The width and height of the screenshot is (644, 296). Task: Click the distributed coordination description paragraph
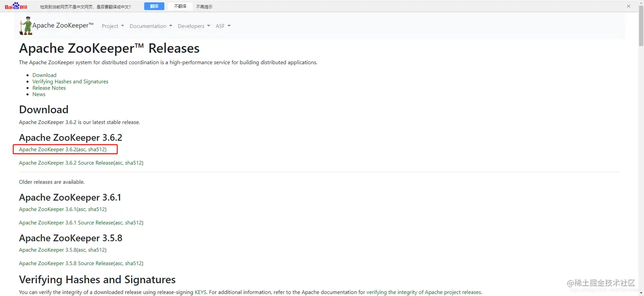(x=168, y=62)
